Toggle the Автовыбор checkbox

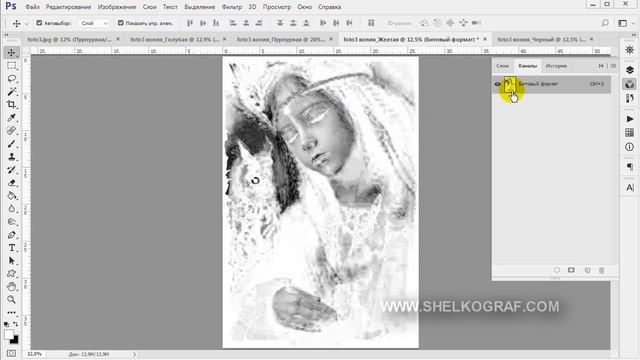[x=39, y=23]
